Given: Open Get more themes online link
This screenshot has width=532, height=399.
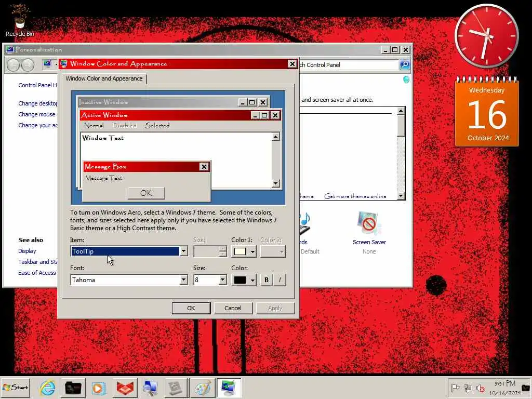Looking at the screenshot, I should pos(355,196).
